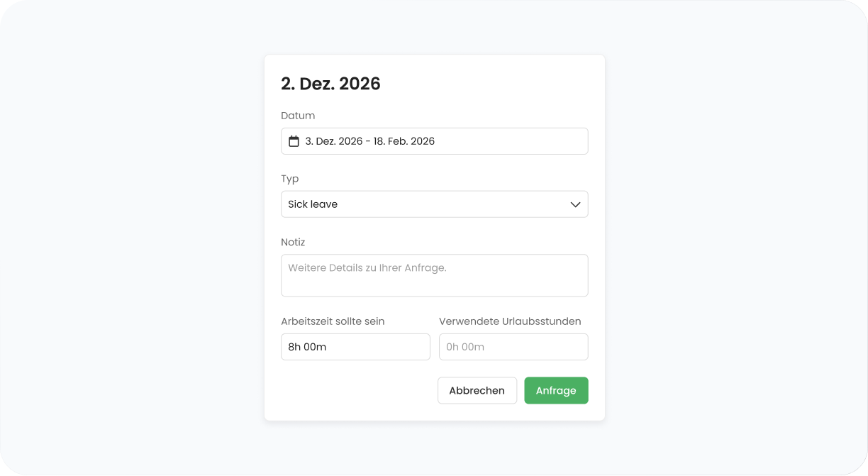
Task: Click the Arbeitszeit sollte sein label
Action: [x=333, y=321]
